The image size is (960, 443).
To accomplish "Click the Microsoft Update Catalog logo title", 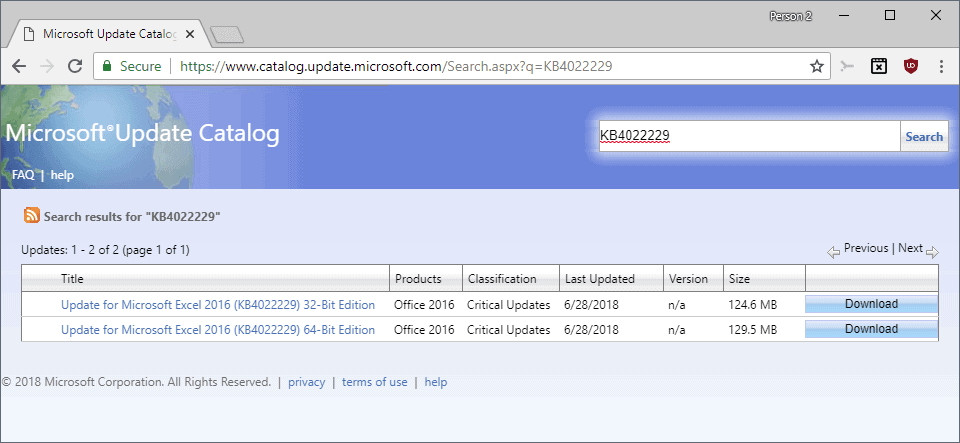I will coord(143,133).
